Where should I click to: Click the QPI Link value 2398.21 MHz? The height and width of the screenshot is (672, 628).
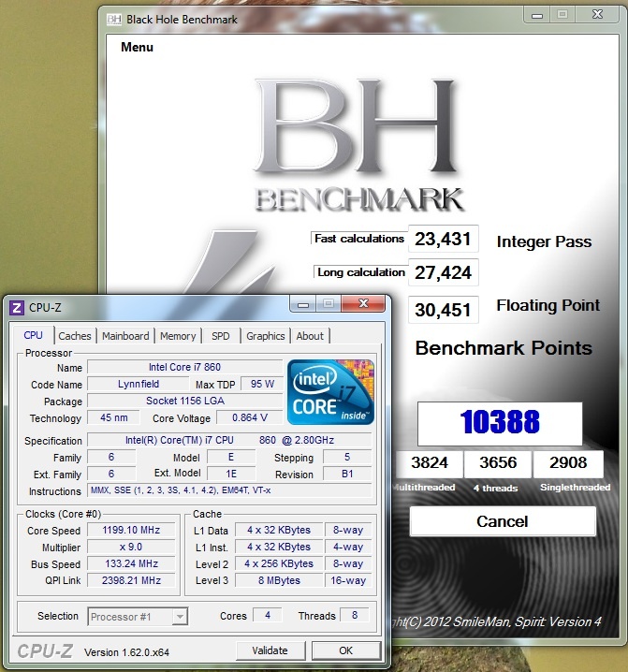pyautogui.click(x=131, y=580)
